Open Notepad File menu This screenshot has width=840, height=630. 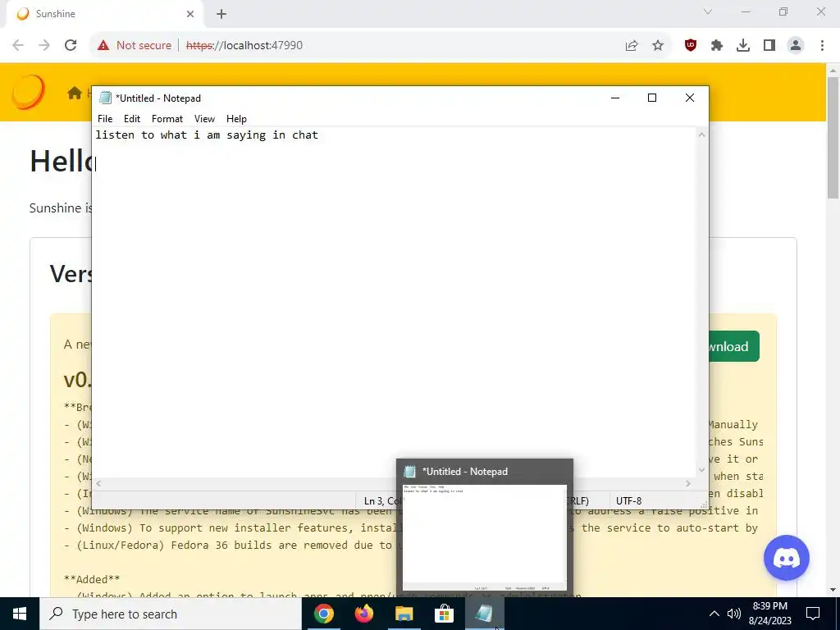(105, 119)
